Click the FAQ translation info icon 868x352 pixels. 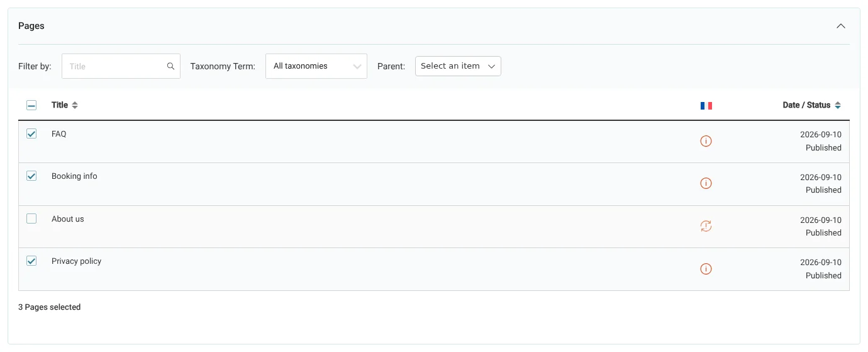pyautogui.click(x=706, y=141)
